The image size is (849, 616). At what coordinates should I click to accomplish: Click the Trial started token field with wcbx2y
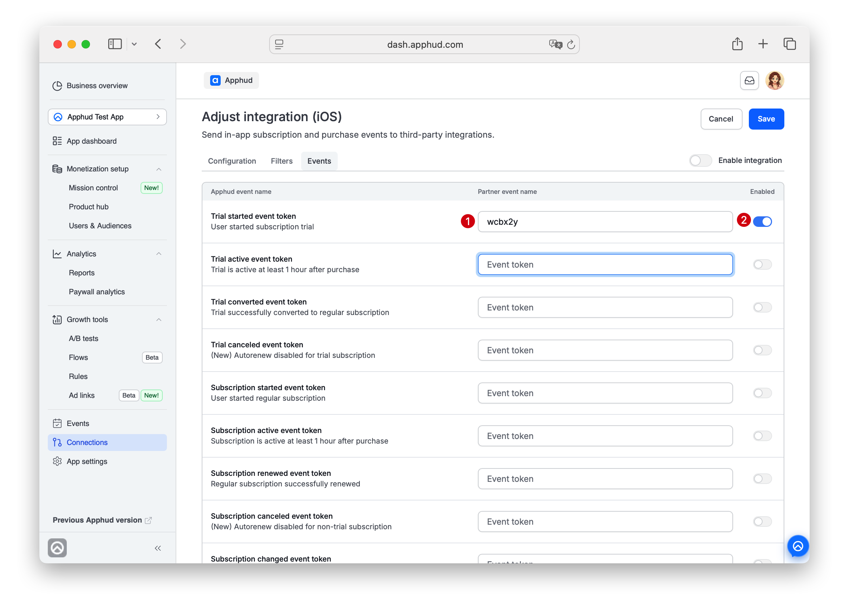(605, 222)
